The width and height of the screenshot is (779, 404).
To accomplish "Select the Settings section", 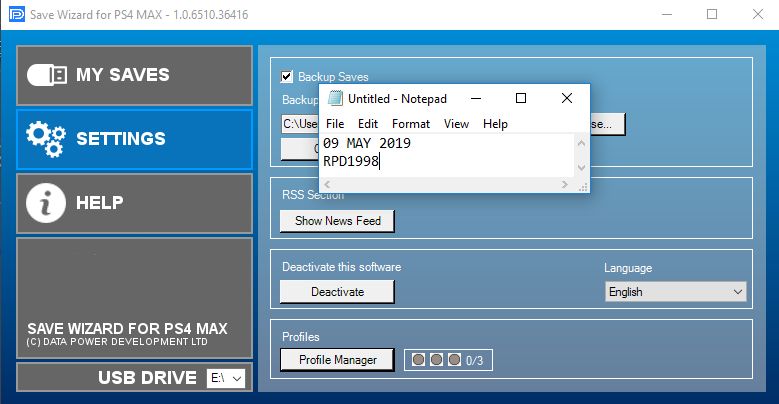I will (135, 140).
